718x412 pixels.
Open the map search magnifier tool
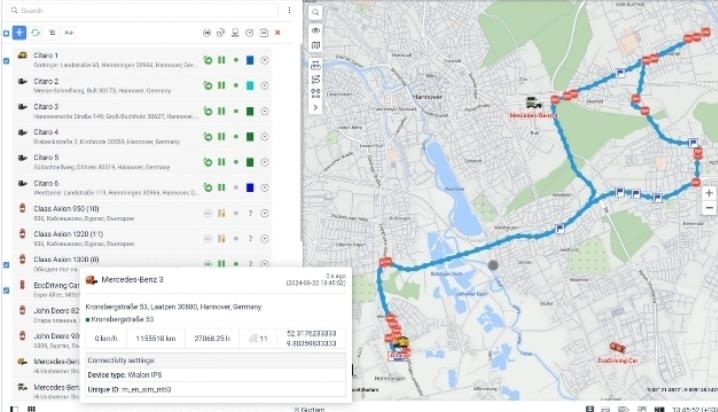click(x=315, y=12)
